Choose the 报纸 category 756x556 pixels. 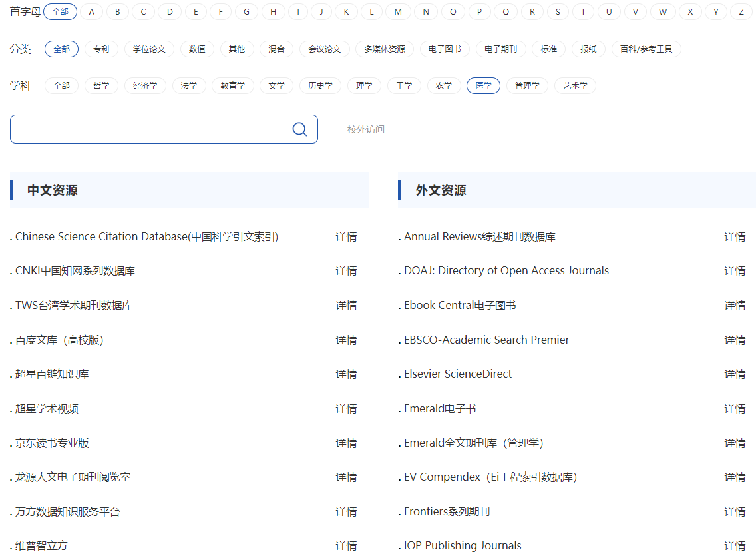click(588, 49)
